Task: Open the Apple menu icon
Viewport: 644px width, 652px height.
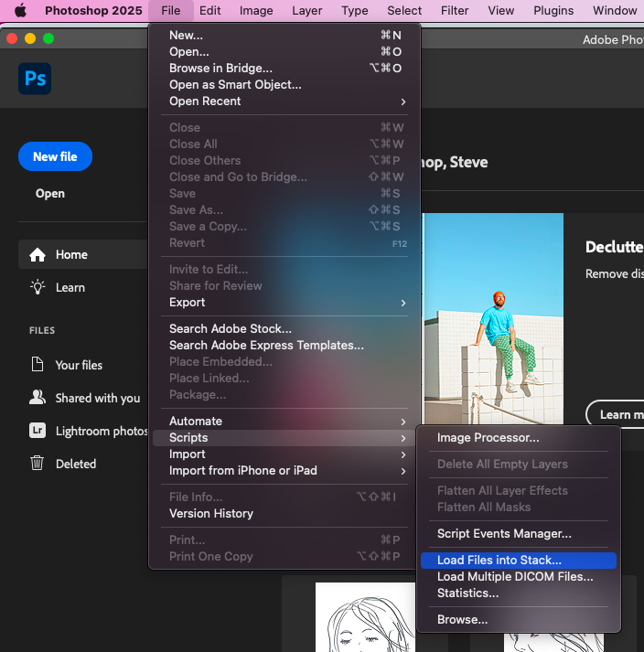Action: [x=20, y=11]
